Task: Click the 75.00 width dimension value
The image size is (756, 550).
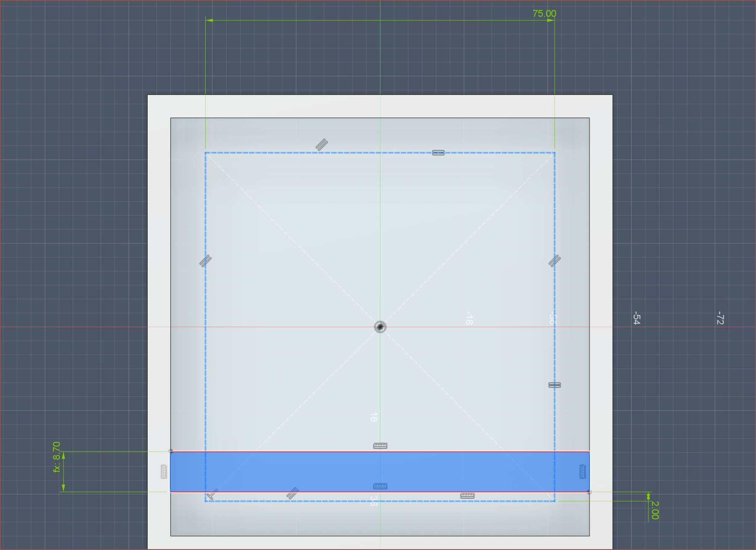Action: pos(544,13)
